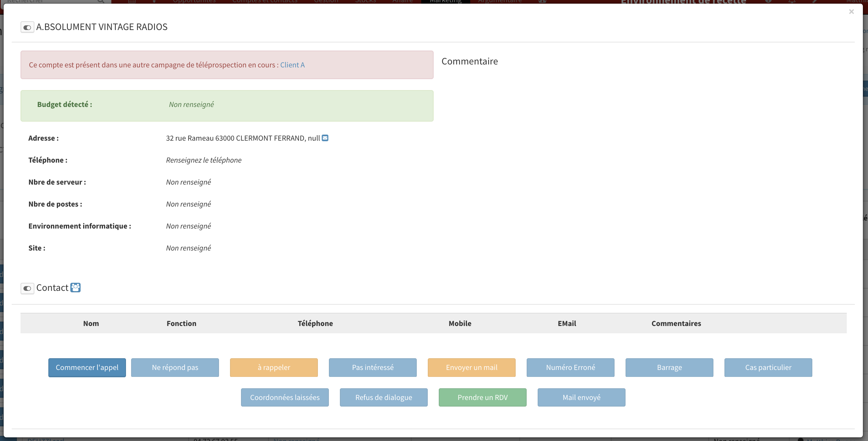868x441 pixels.
Task: Select Refus de dialogue
Action: [384, 397]
